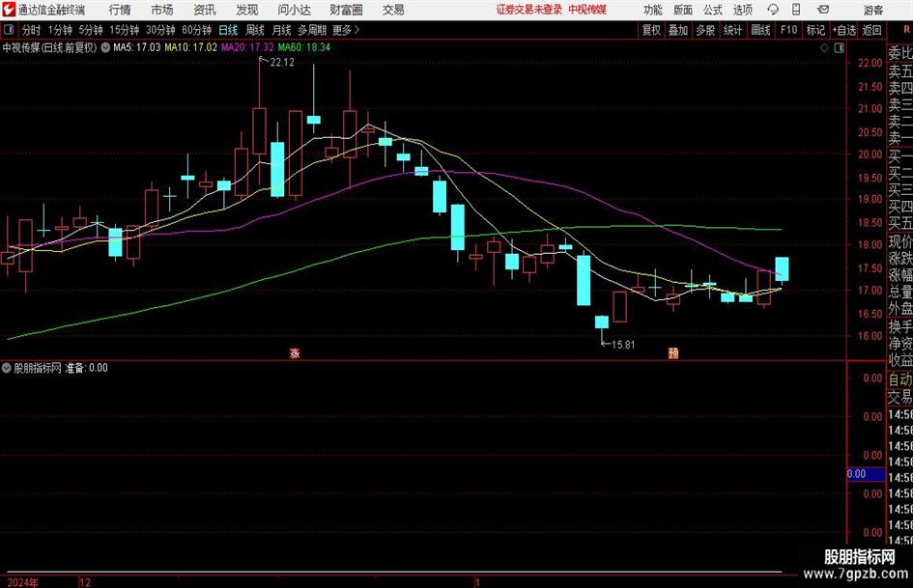Click the red 中视传媒 stock name in title bar
Viewport: 913px width, 588px height.
tap(587, 10)
